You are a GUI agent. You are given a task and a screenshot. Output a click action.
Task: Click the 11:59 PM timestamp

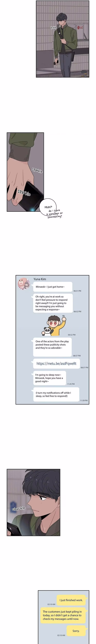[x=84, y=400]
